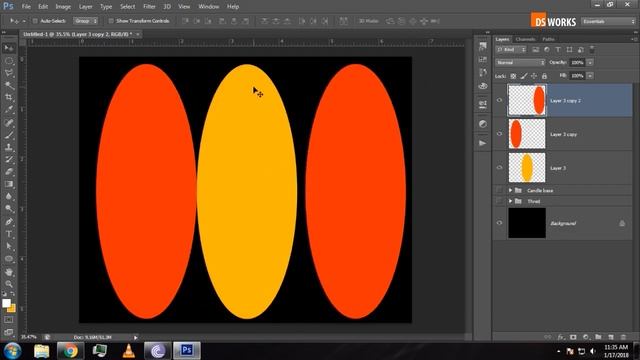Image resolution: width=640 pixels, height=360 pixels.
Task: Open the Essentials workspace dropdown
Action: (x=608, y=21)
